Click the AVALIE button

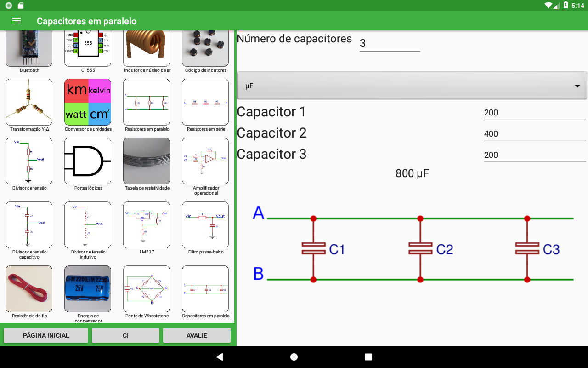click(197, 335)
